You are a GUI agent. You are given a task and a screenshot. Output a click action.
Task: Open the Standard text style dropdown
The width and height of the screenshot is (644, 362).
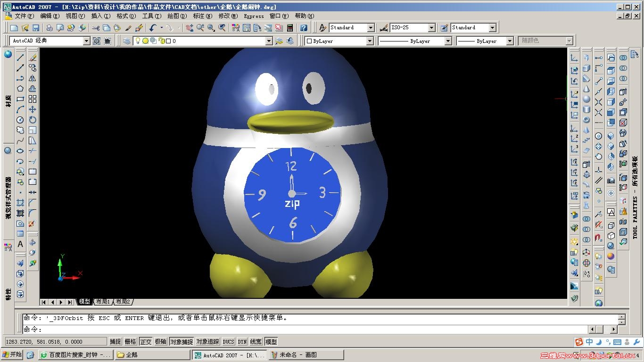[371, 28]
